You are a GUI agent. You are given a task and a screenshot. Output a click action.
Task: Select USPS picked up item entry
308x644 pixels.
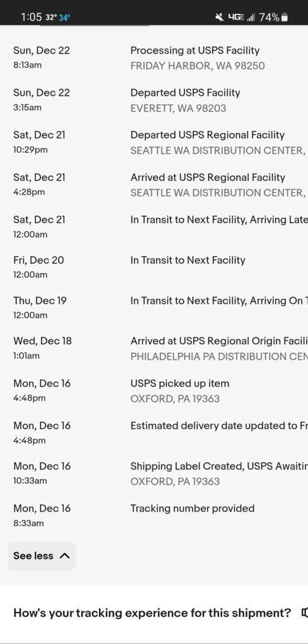[x=154, y=391]
